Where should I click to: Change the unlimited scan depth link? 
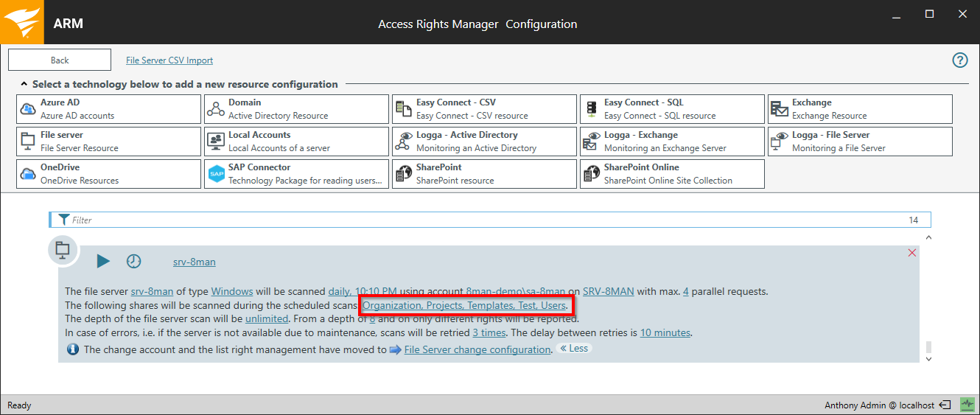point(267,319)
